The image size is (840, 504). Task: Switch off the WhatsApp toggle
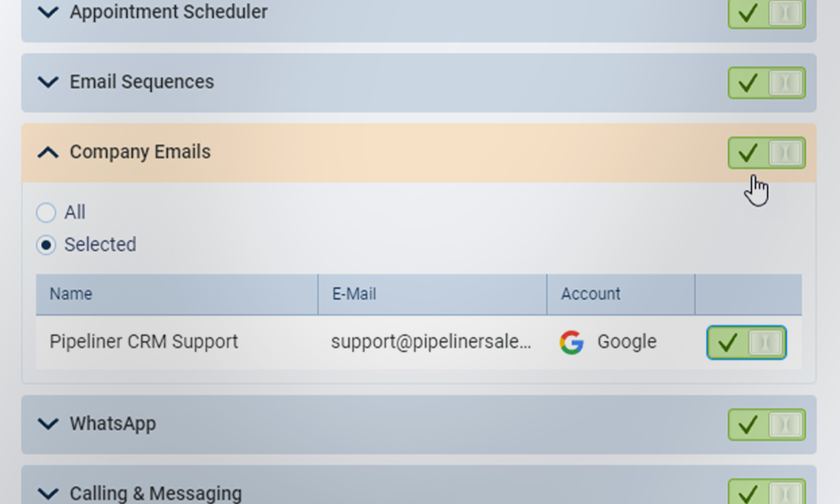click(766, 425)
